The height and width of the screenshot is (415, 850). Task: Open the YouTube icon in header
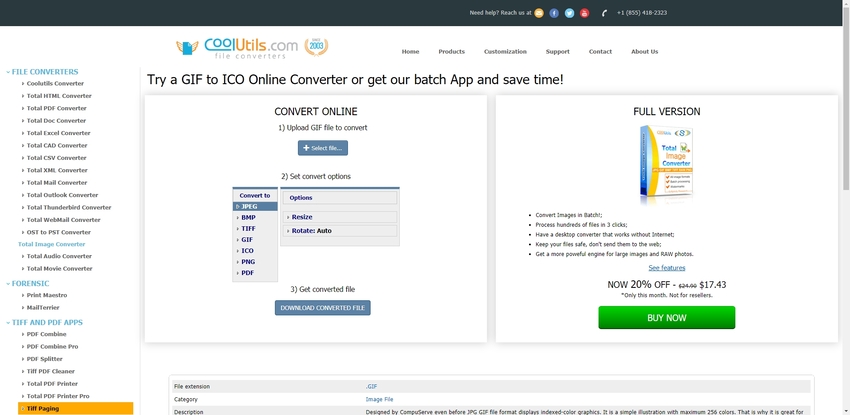(x=584, y=13)
